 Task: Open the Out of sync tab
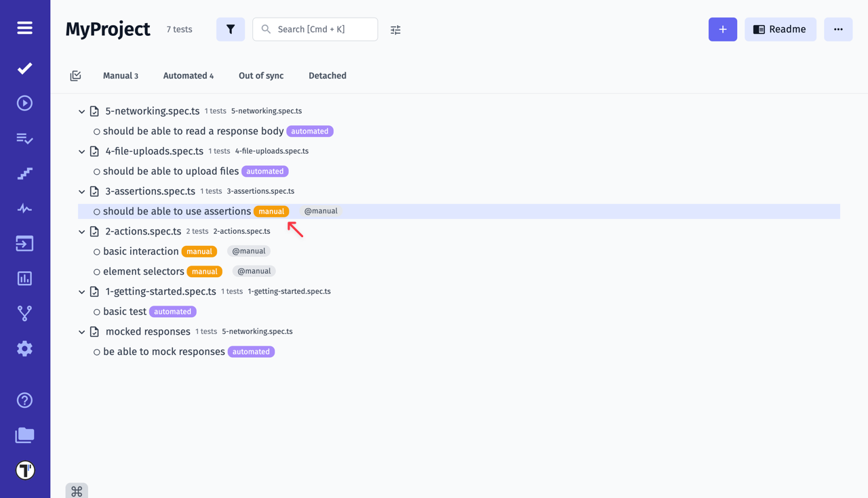click(x=260, y=75)
